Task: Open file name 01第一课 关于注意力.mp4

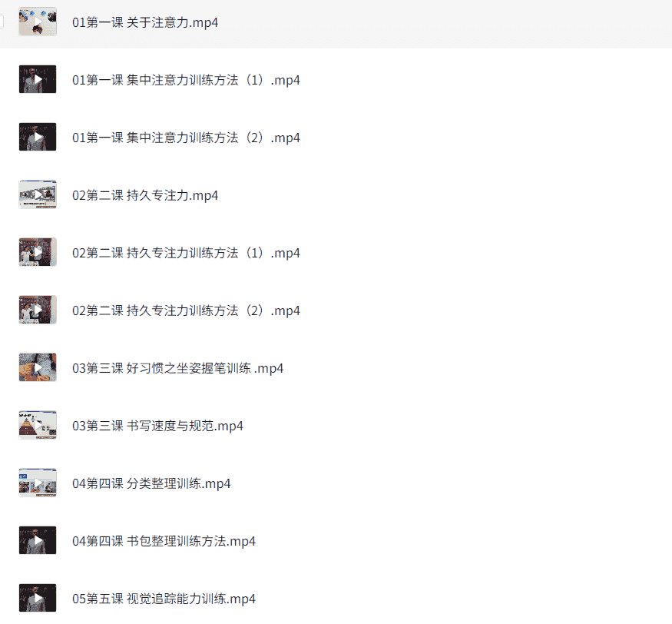Action: coord(145,22)
